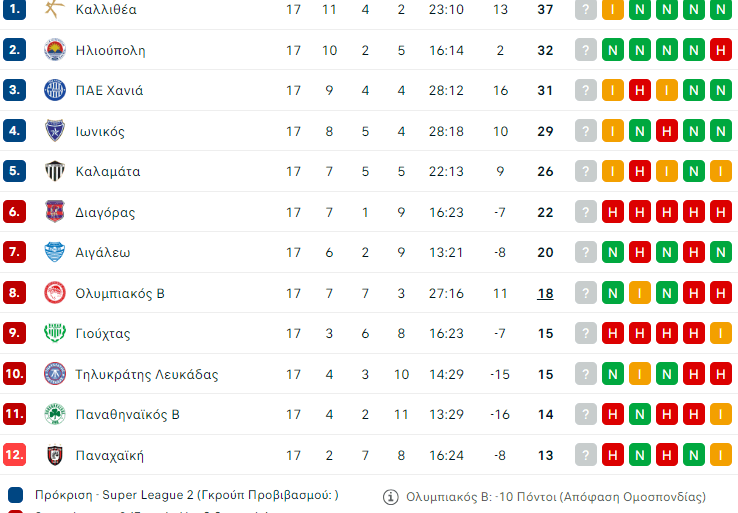Click the orange I badge in Ιωνικός row
The width and height of the screenshot is (738, 513).
coord(613,131)
